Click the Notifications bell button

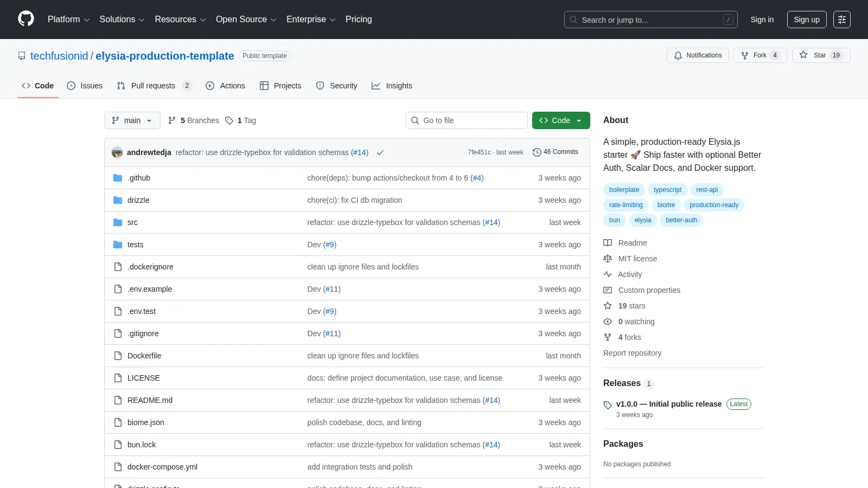point(698,55)
